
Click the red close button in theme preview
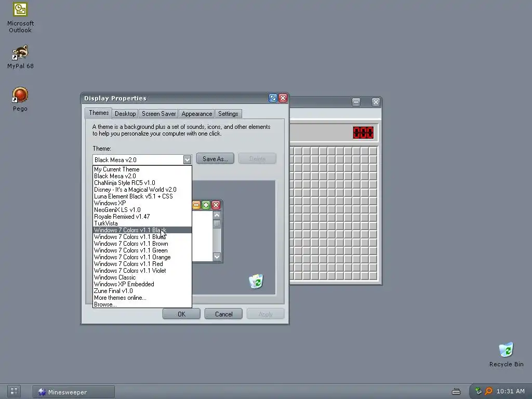[216, 205]
